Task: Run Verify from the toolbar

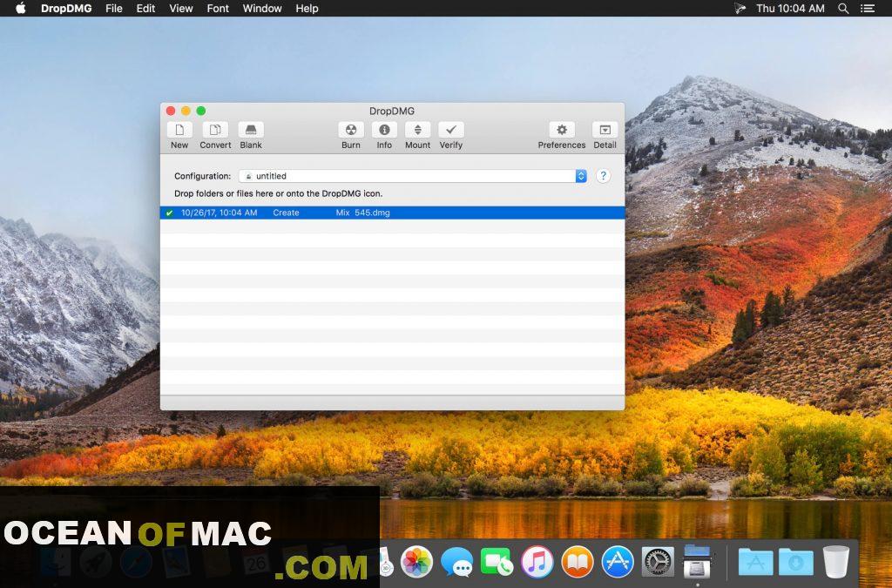Action: coord(451,130)
